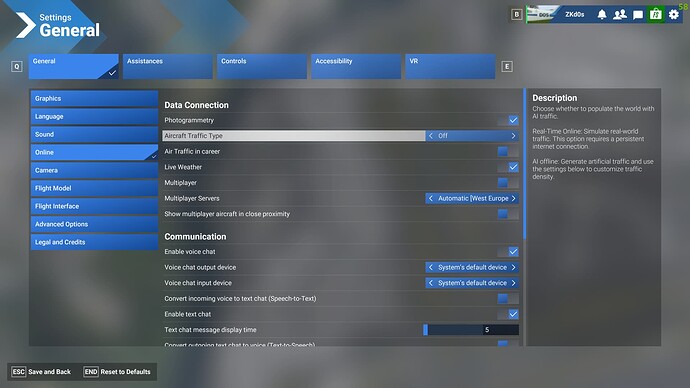Open the marketplace shopping bag icon

(656, 15)
